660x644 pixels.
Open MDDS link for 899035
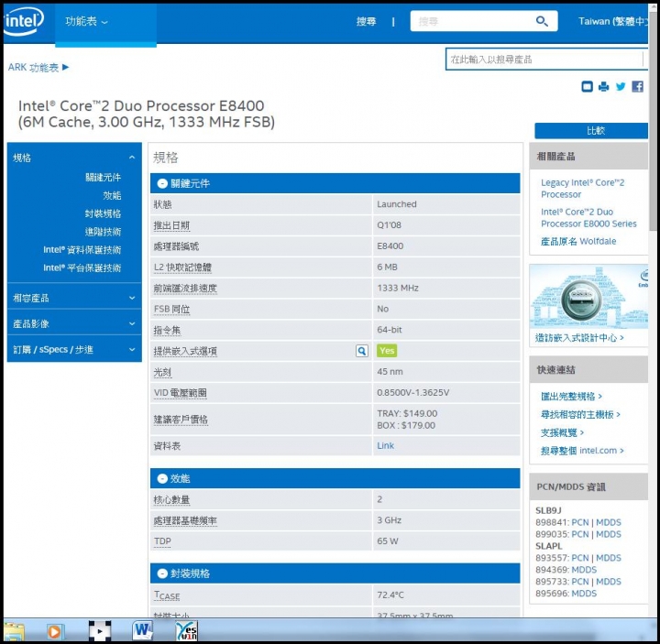pos(609,534)
